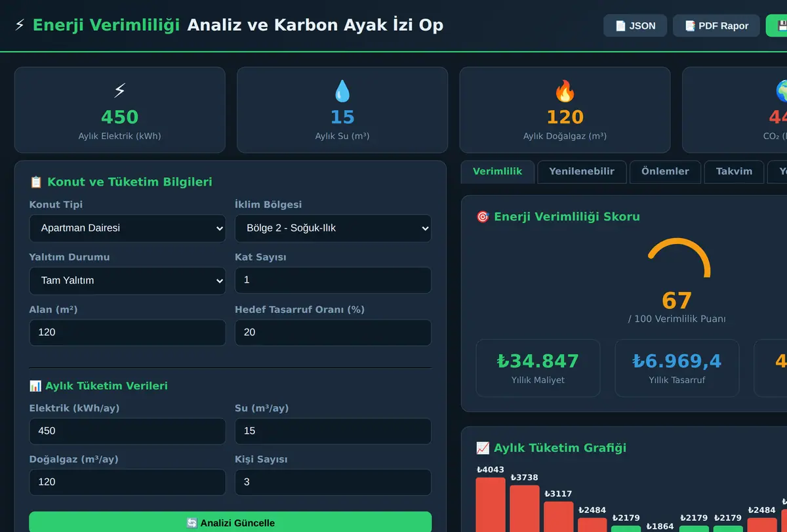Click the 120 Aylık Doğalgaz value
Viewport: 787px width, 532px height.
click(565, 117)
